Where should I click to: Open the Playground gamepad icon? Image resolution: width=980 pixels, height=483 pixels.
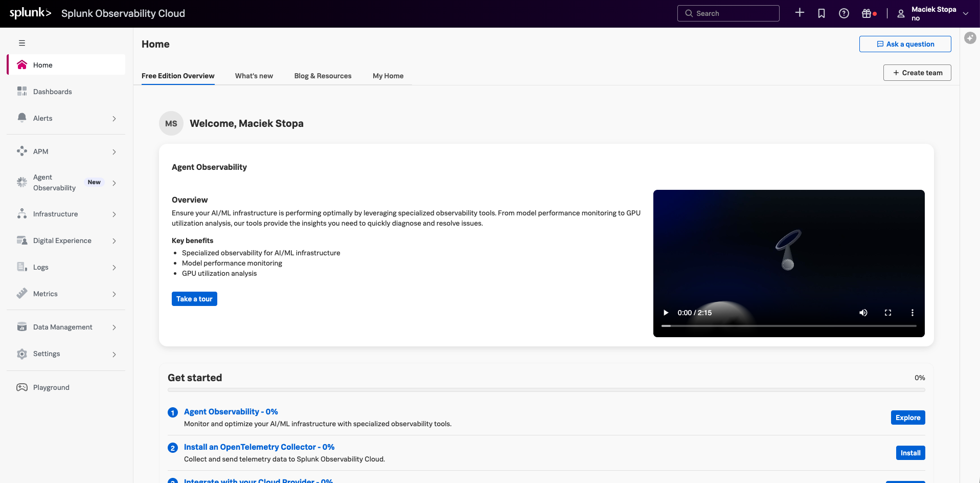(22, 387)
